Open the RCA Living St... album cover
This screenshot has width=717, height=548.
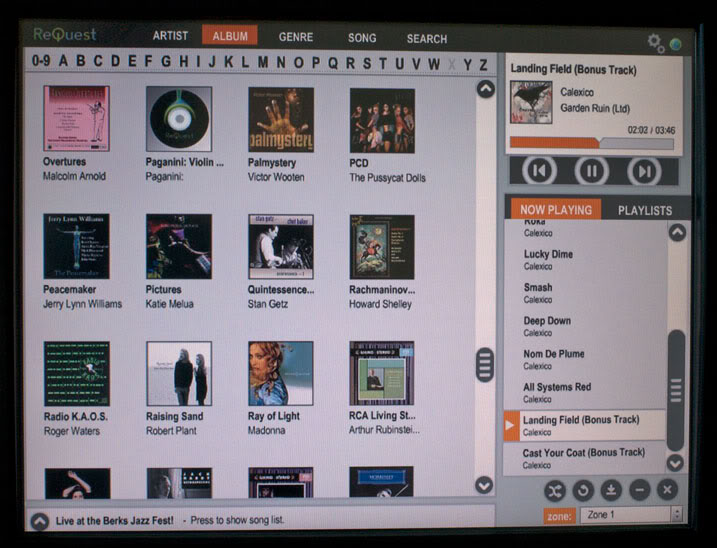tap(381, 373)
